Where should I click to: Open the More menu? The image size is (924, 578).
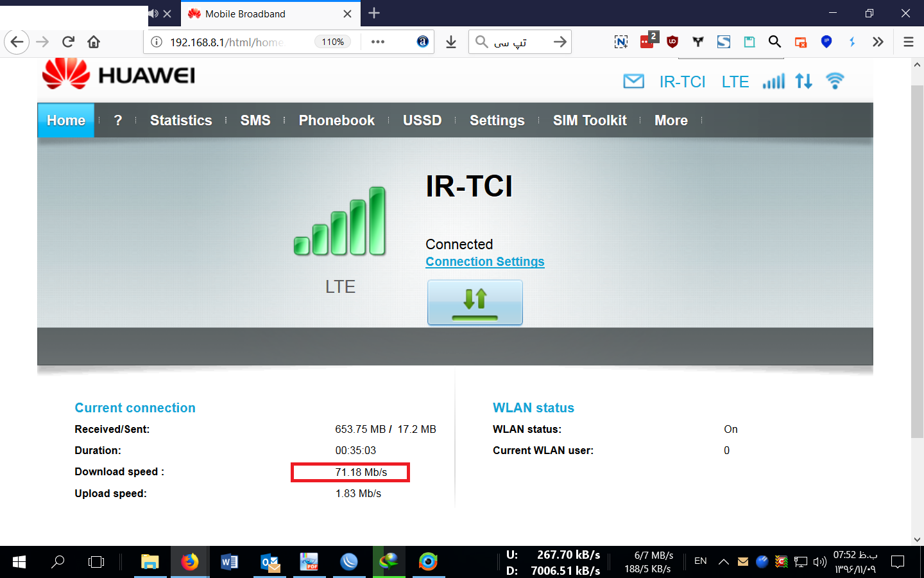(671, 120)
